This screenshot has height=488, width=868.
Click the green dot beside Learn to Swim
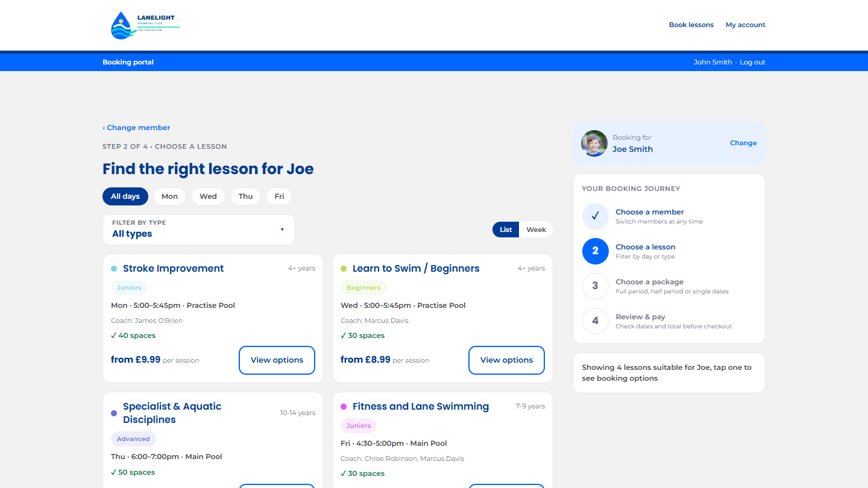[344, 269]
